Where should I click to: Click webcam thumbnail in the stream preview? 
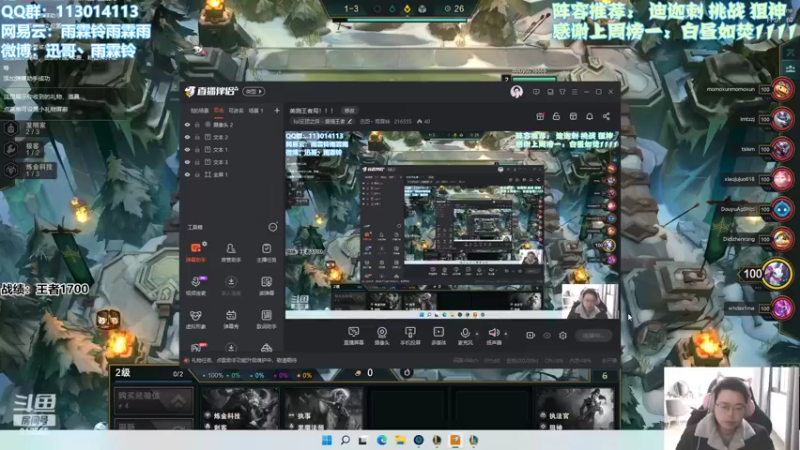[x=589, y=301]
